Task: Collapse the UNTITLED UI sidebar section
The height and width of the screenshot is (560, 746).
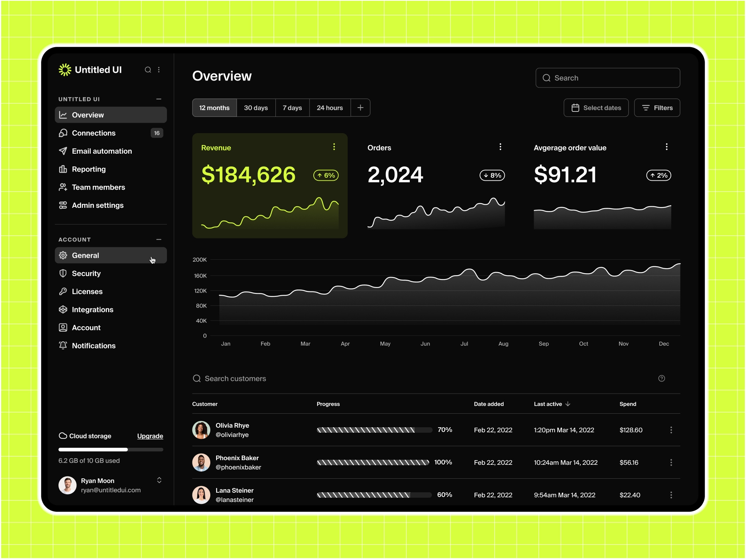Action: coord(159,99)
